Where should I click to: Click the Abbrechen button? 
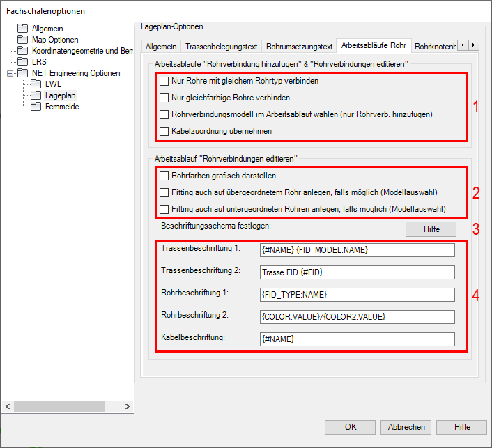(408, 427)
